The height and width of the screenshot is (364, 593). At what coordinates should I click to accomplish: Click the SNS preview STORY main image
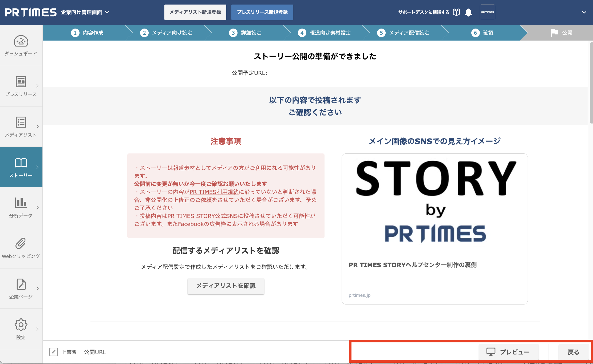tap(434, 202)
